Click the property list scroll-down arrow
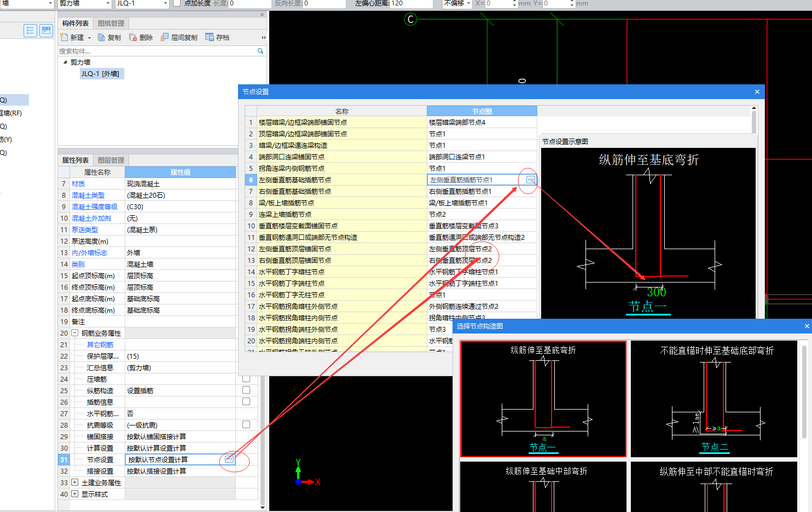The height and width of the screenshot is (512, 812). 262,507
